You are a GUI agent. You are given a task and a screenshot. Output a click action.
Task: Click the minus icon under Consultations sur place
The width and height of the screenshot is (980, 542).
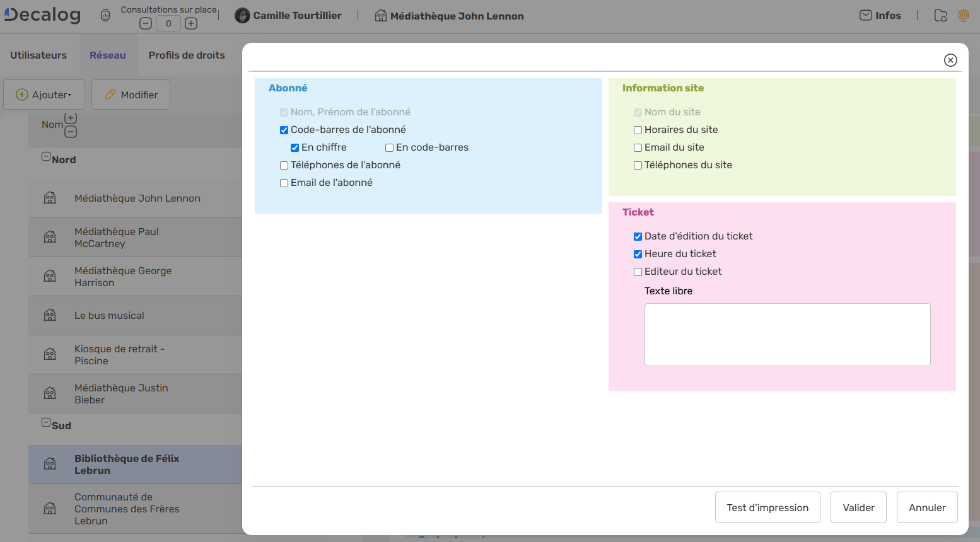coord(146,24)
